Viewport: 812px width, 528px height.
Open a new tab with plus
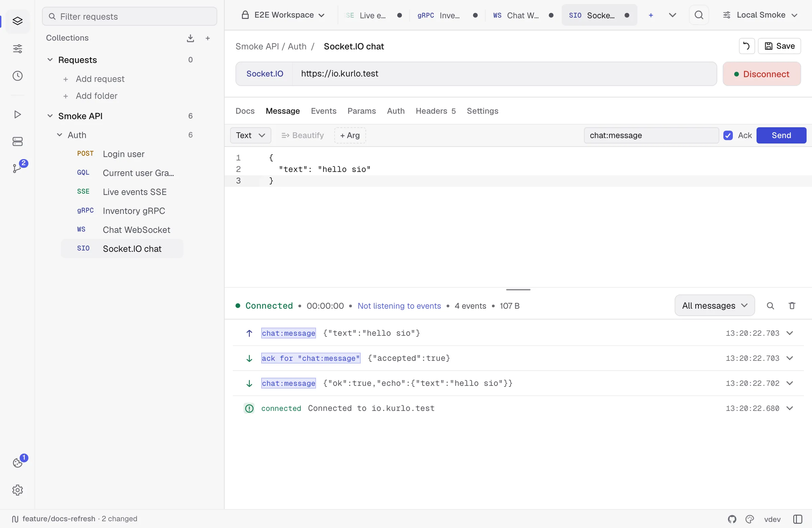(x=651, y=15)
